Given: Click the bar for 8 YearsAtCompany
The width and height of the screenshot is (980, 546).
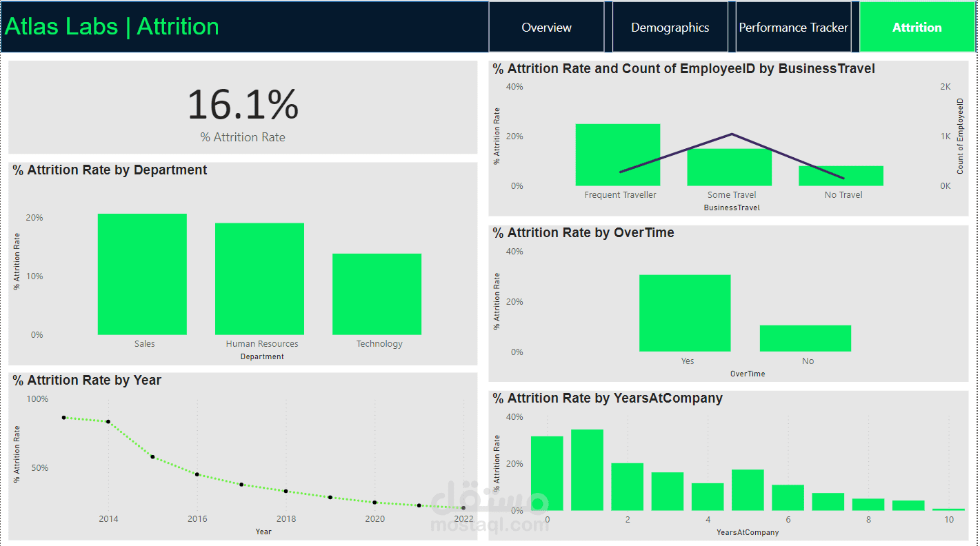Looking at the screenshot, I should click(868, 505).
